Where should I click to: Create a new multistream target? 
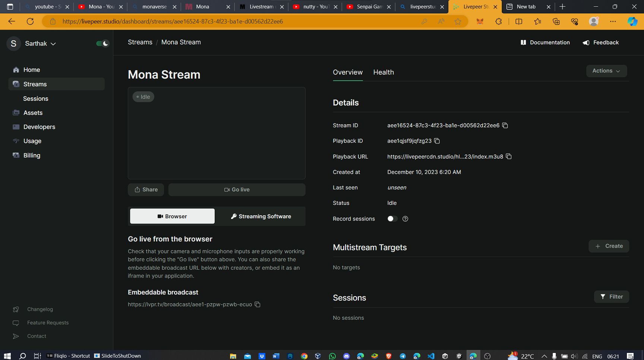pyautogui.click(x=609, y=246)
